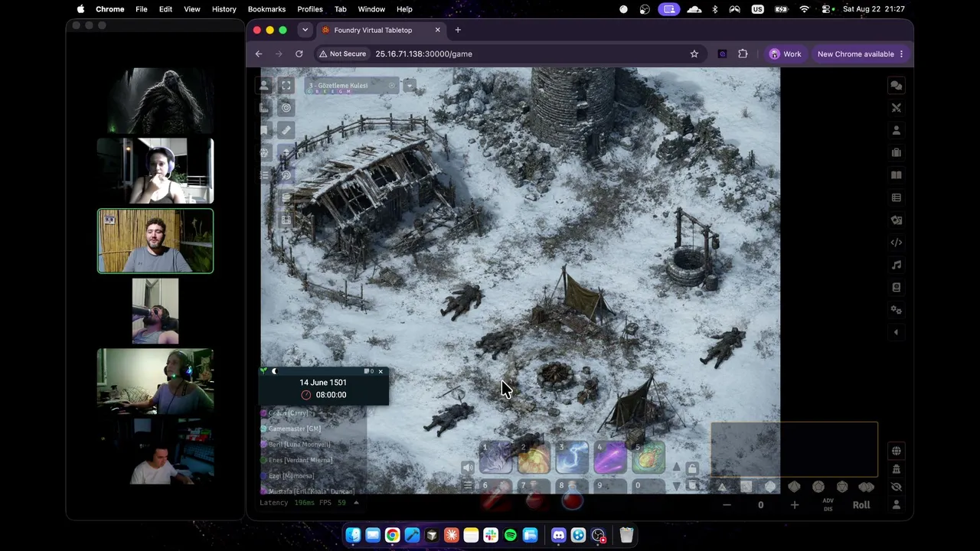Open the Macros code sidebar tab
This screenshot has height=551, width=980.
coord(896,243)
